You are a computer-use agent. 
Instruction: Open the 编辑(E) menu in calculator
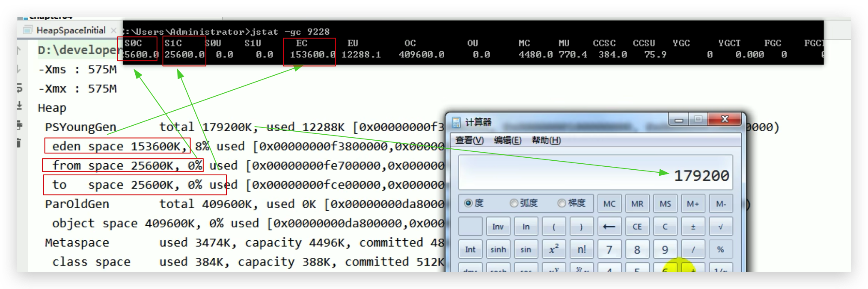point(507,140)
